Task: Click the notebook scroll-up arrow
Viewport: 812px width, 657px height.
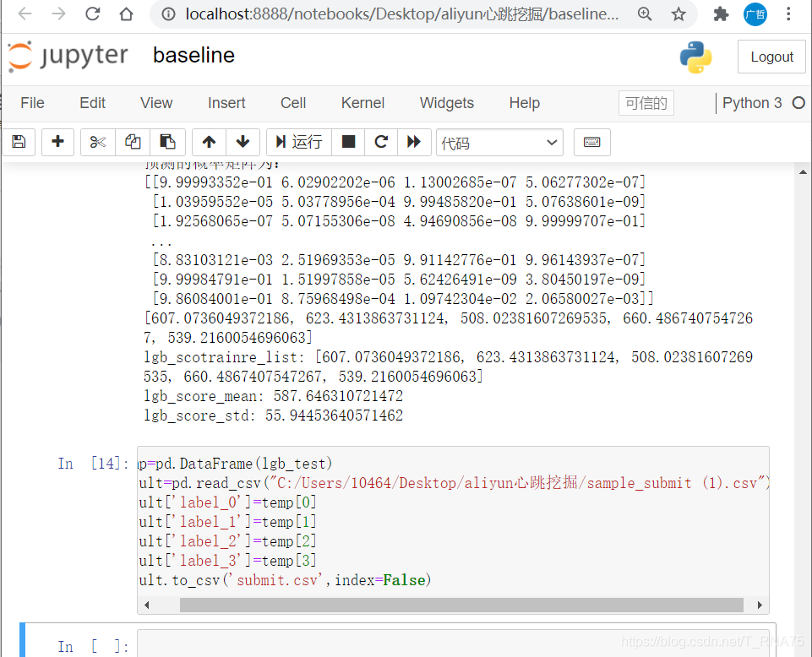Action: (x=803, y=172)
